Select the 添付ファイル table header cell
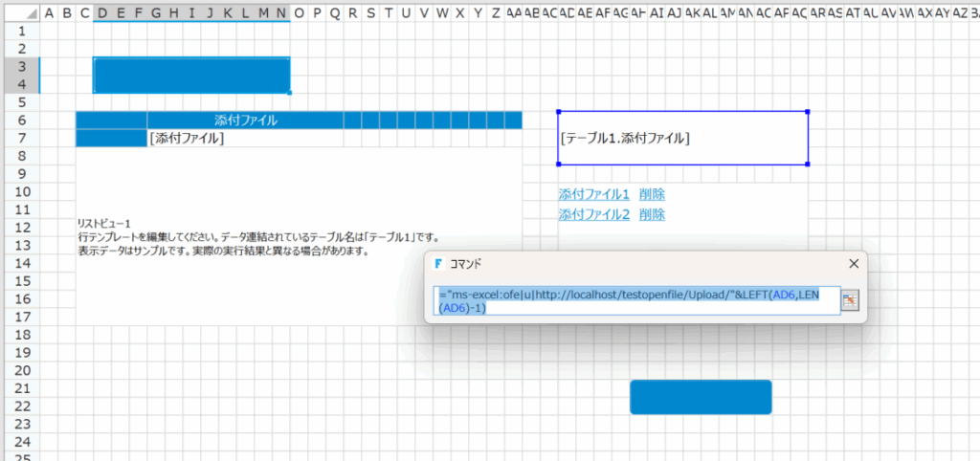 [245, 121]
